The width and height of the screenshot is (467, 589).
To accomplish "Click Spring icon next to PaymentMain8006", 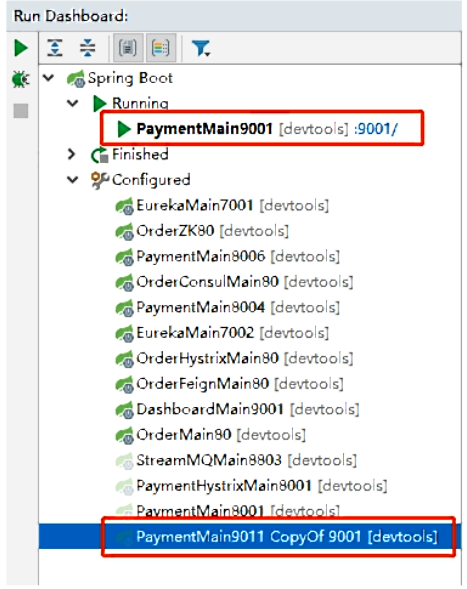I will [124, 257].
